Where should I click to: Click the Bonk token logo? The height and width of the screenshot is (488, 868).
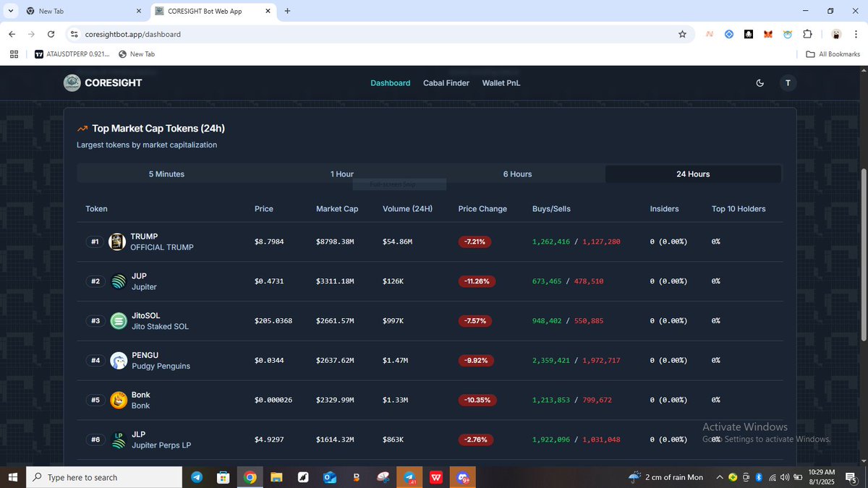[x=119, y=400]
